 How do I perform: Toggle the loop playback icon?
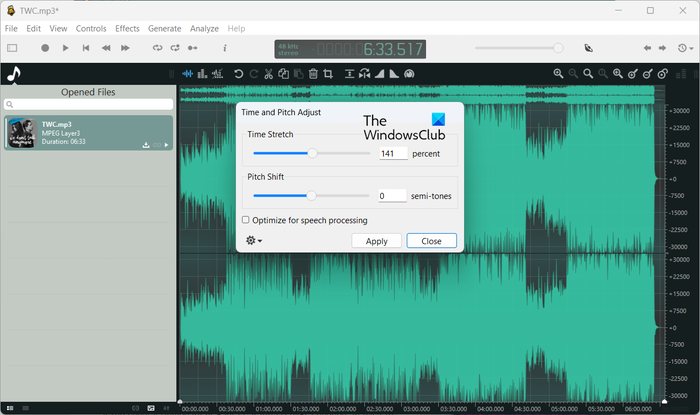pyautogui.click(x=157, y=48)
